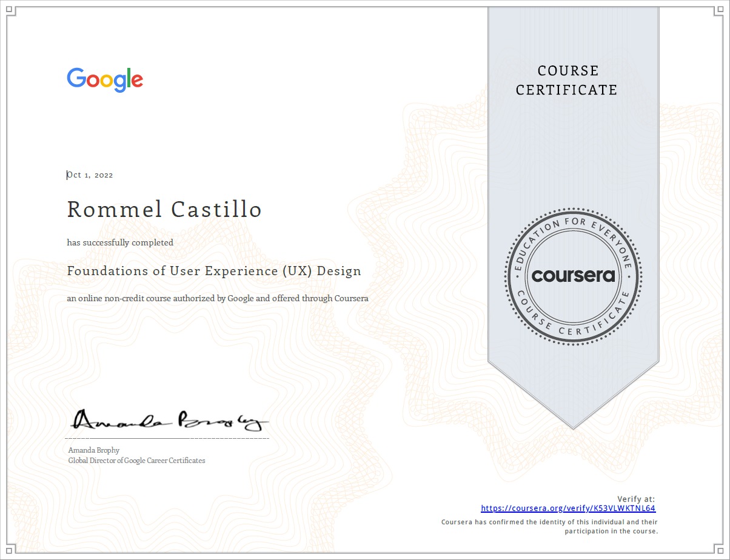Click the Foundations of User Experience (UX) Design title
The height and width of the screenshot is (560, 730).
click(214, 271)
